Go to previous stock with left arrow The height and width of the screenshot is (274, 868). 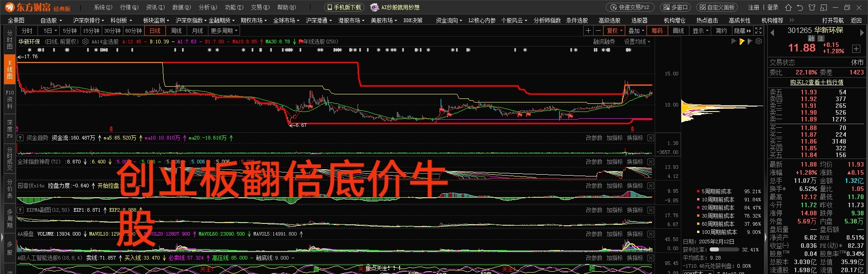(x=772, y=33)
